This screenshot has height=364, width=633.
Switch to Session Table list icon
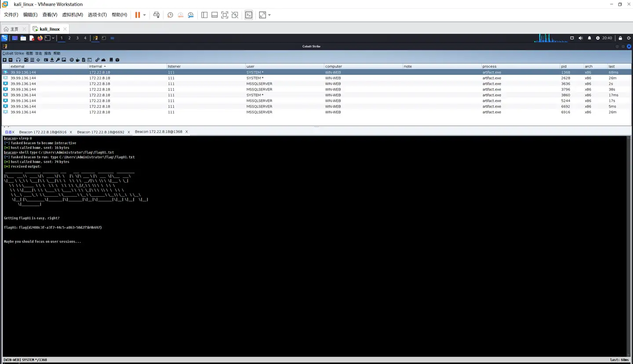pyautogui.click(x=32, y=60)
